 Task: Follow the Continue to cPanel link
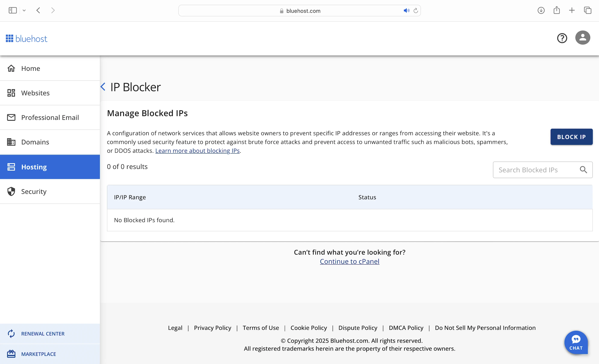point(349,261)
